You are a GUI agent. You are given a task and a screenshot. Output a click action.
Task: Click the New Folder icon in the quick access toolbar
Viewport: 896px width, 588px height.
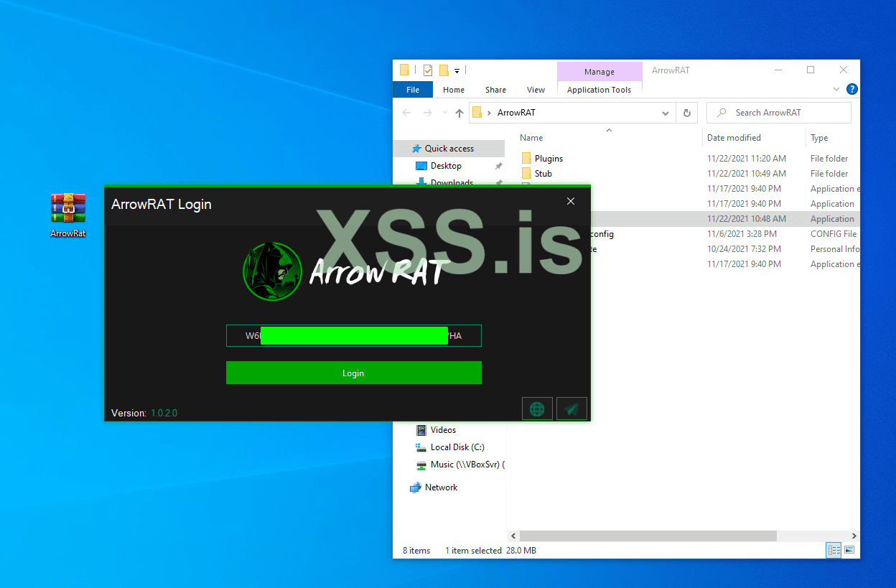[x=444, y=70]
